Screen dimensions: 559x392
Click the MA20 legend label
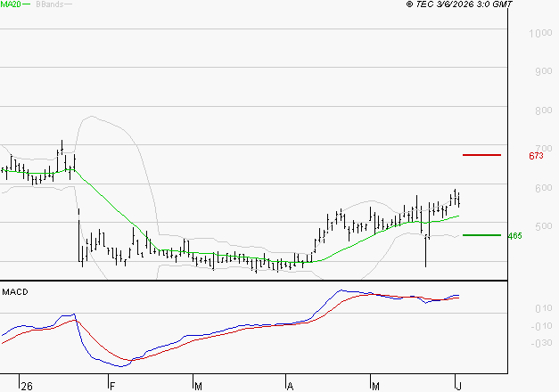click(x=11, y=4)
